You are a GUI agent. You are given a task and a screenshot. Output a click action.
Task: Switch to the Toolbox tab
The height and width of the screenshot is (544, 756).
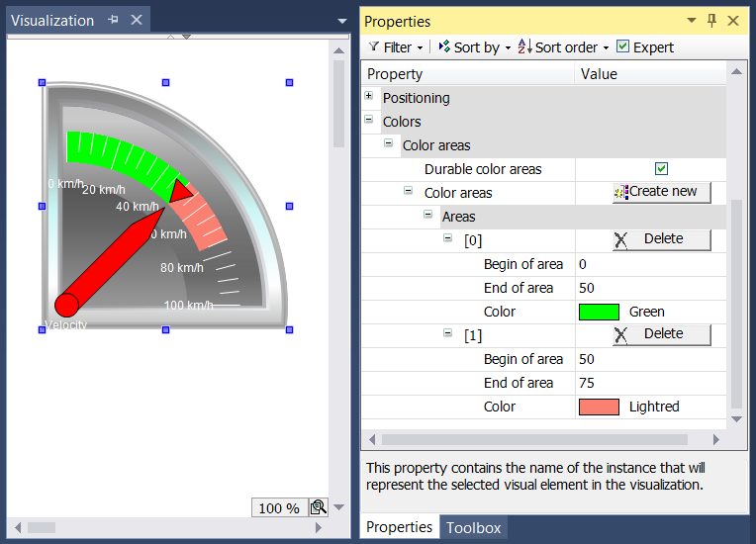pos(473,527)
